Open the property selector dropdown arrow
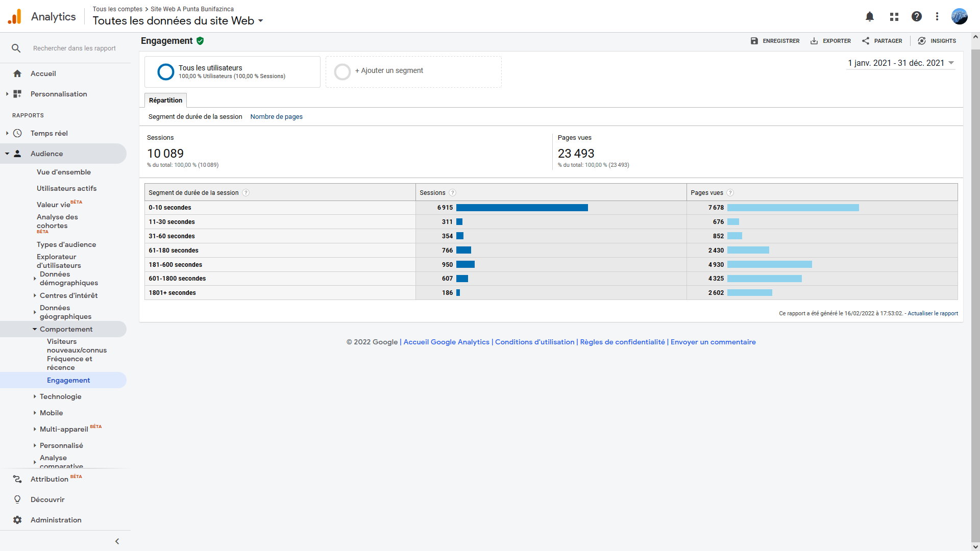Image resolution: width=980 pixels, height=551 pixels. pyautogui.click(x=261, y=21)
